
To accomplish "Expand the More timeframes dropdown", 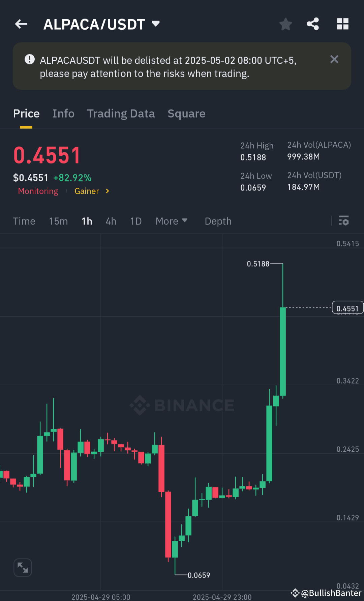I will (x=171, y=221).
